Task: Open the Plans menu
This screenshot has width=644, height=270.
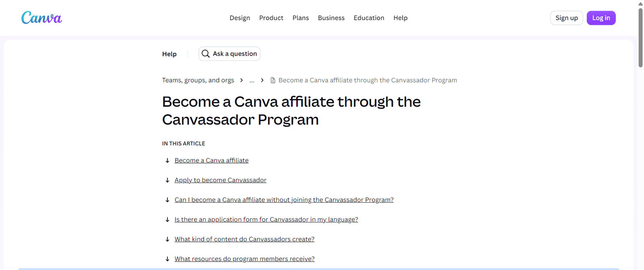Action: pyautogui.click(x=301, y=18)
